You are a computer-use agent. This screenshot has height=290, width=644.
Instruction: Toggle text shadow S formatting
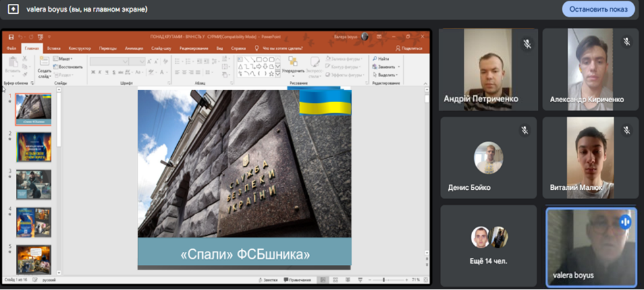click(x=114, y=72)
